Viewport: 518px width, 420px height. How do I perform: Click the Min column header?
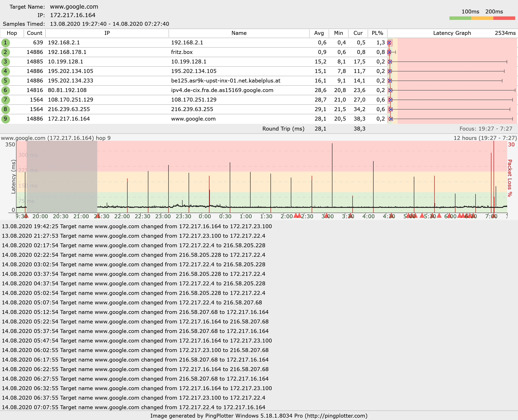coord(338,33)
